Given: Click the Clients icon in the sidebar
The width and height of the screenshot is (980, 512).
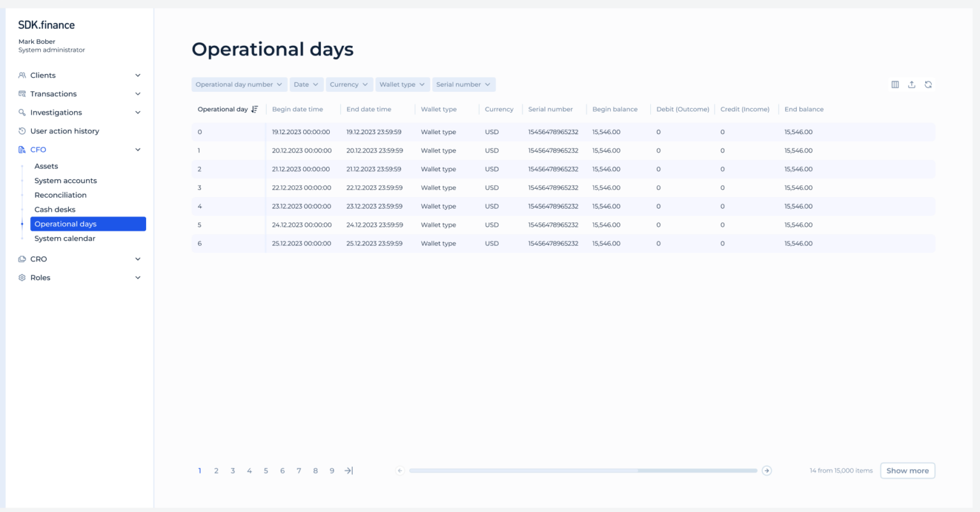Looking at the screenshot, I should 21,75.
